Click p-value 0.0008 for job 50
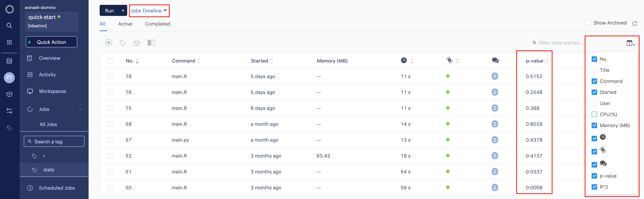Screen dimensions: 644x199 point(534,187)
